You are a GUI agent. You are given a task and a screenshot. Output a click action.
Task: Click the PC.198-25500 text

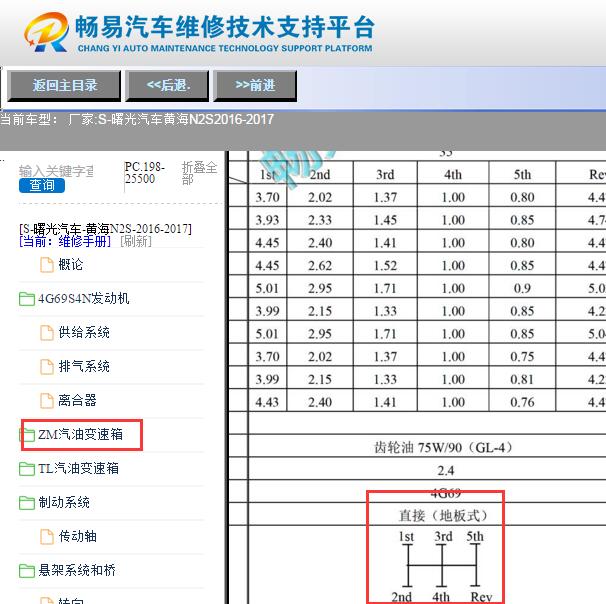(145, 173)
